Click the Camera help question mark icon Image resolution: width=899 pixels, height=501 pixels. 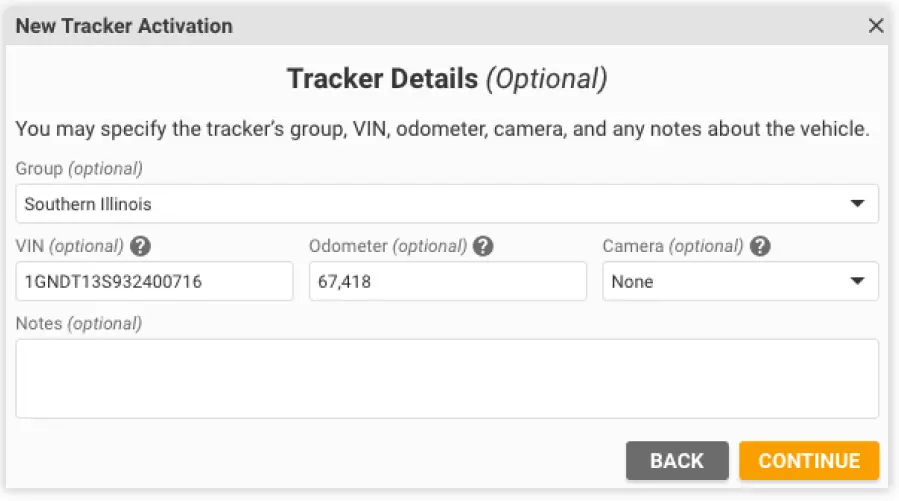click(x=760, y=246)
